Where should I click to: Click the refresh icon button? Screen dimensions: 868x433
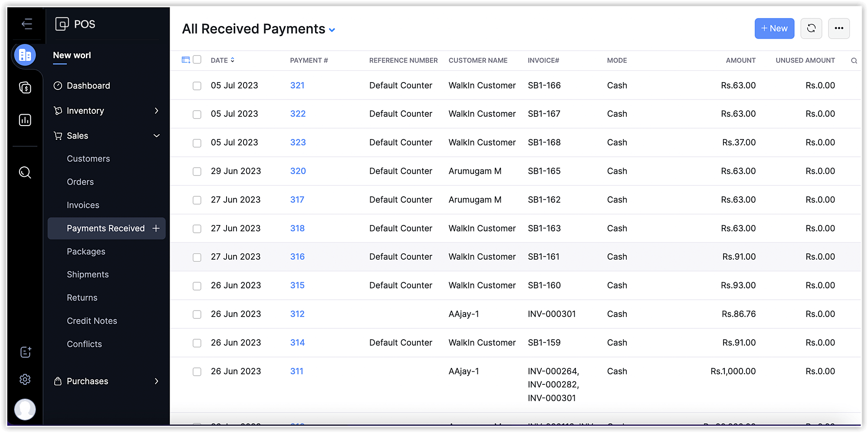811,29
